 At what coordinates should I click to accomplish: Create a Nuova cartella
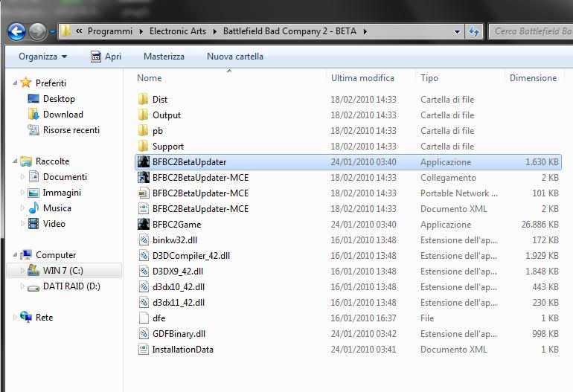tap(235, 57)
